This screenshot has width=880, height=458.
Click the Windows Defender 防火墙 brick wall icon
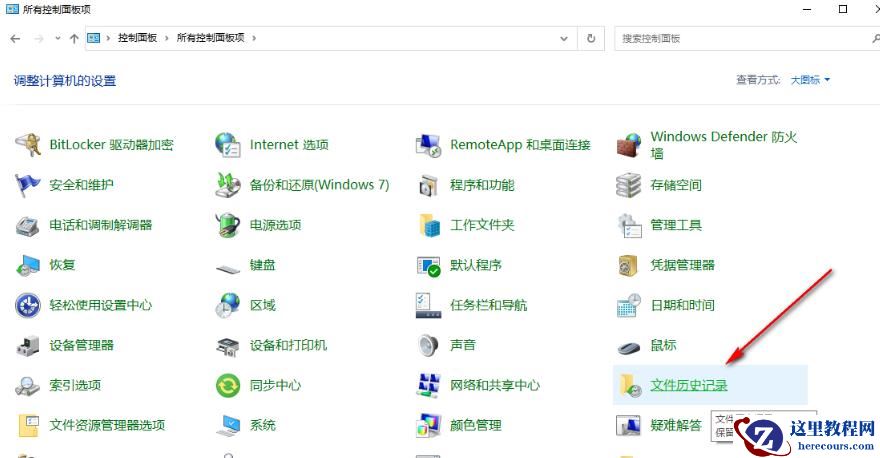point(629,145)
